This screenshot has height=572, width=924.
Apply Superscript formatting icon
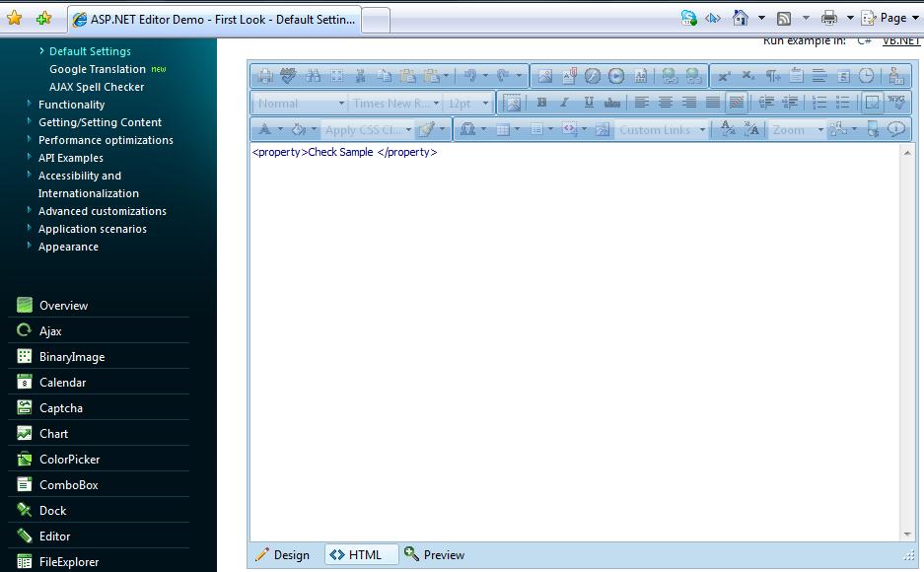724,76
